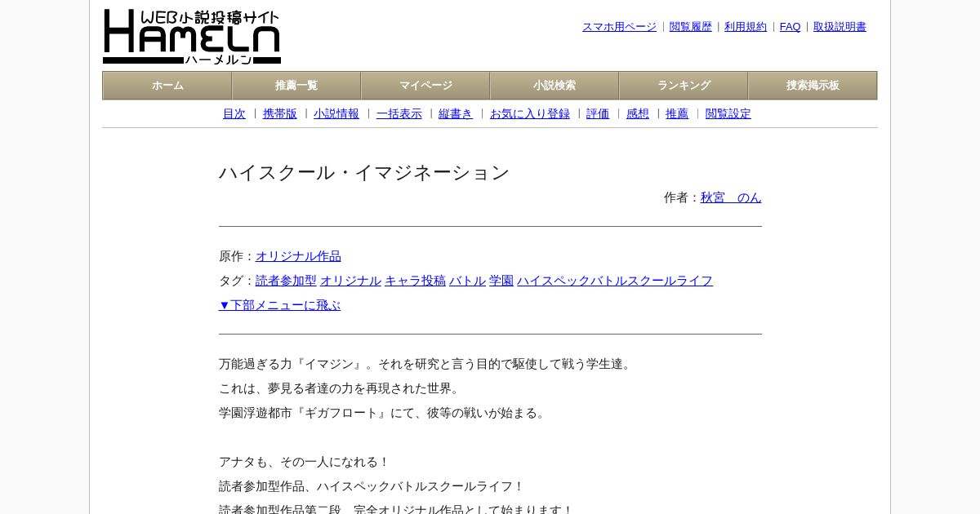Open the 小説検索 tab
The image size is (980, 514).
[x=555, y=86]
